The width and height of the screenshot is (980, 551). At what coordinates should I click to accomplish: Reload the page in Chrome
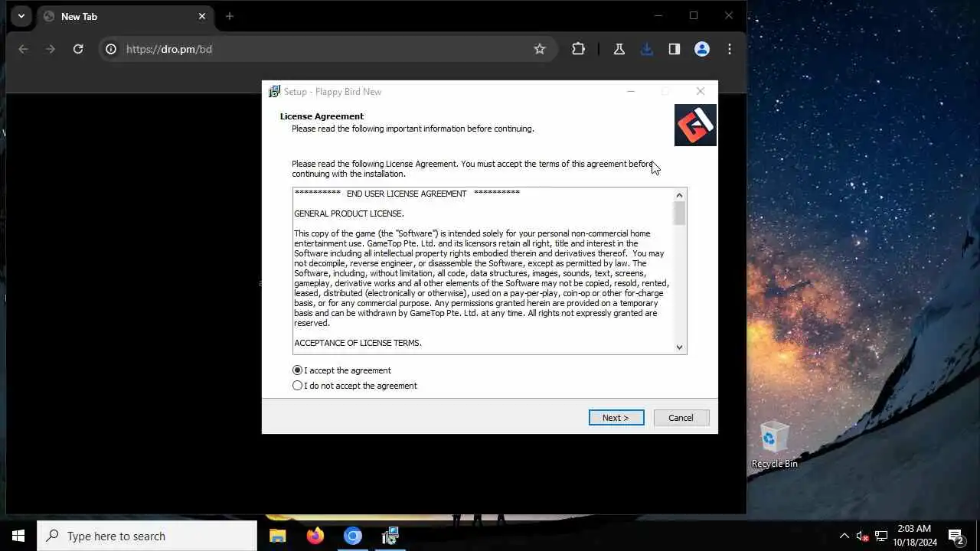(78, 49)
